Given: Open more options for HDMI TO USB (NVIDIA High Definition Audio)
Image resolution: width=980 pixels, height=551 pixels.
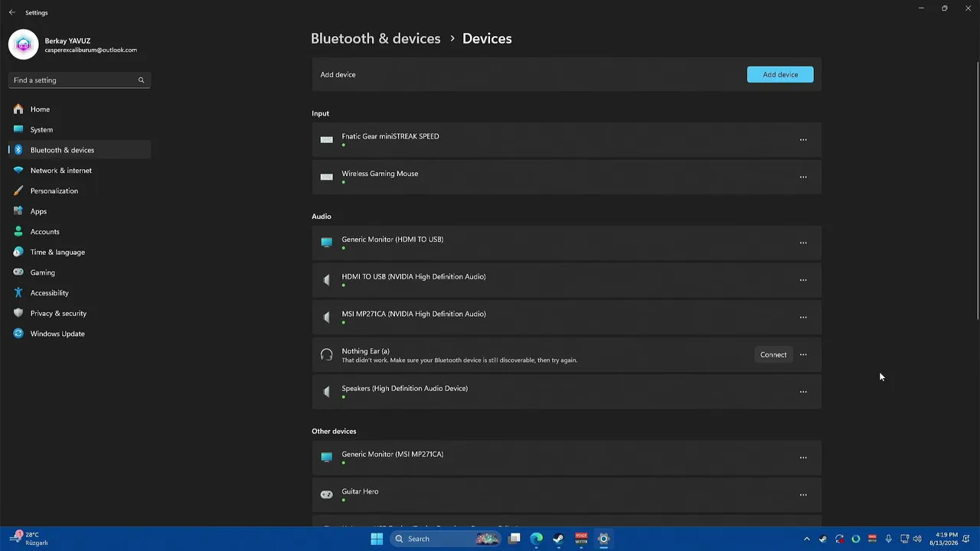Looking at the screenshot, I should [803, 280].
